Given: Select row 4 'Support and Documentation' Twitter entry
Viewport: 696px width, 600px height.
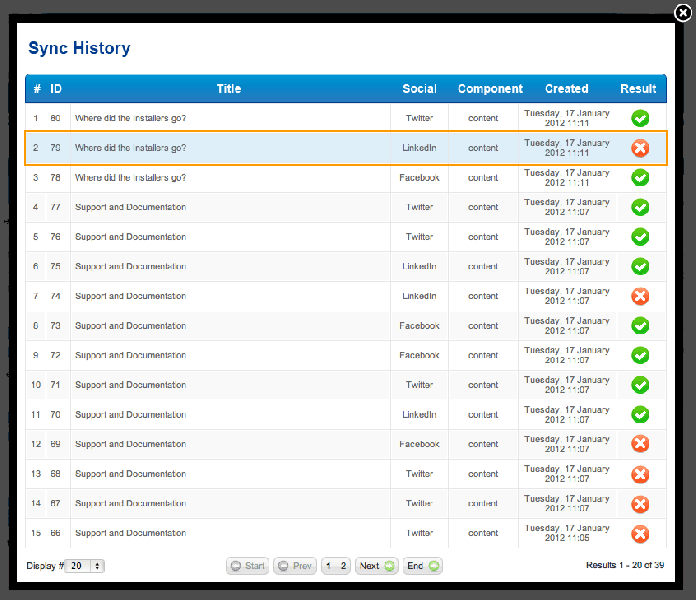Looking at the screenshot, I should point(130,208).
